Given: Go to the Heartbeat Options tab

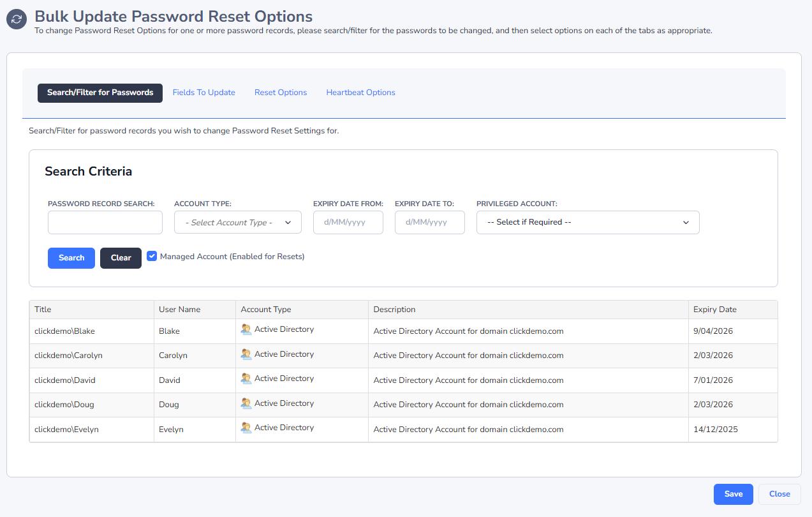Looking at the screenshot, I should pos(360,93).
